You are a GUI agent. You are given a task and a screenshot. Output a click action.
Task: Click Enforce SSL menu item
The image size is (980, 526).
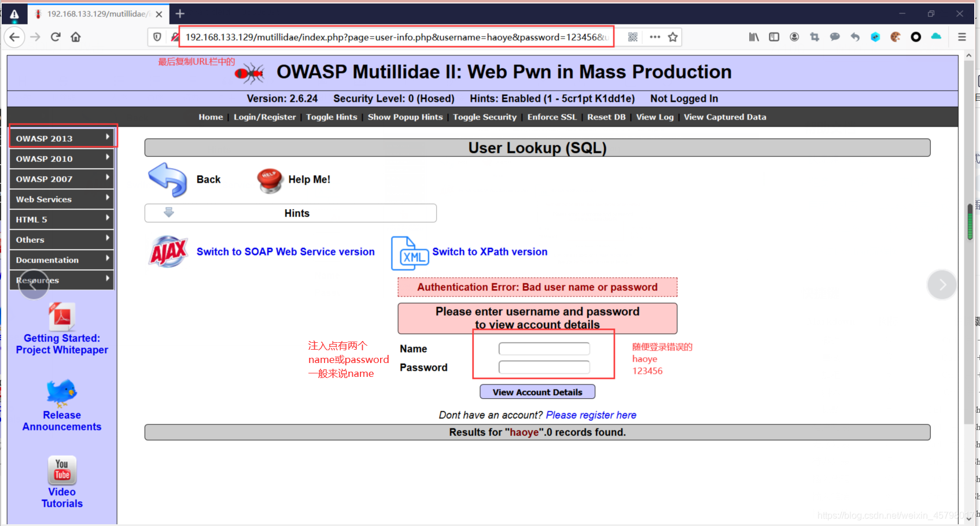[x=552, y=117]
